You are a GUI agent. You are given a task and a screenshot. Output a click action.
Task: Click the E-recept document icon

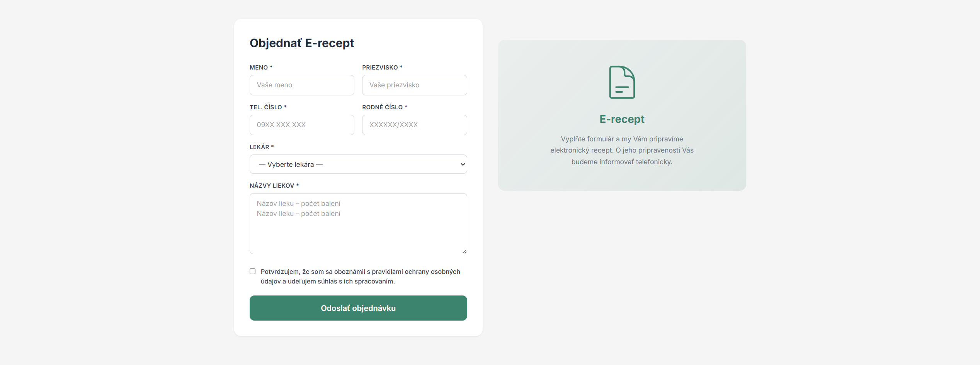tap(622, 82)
